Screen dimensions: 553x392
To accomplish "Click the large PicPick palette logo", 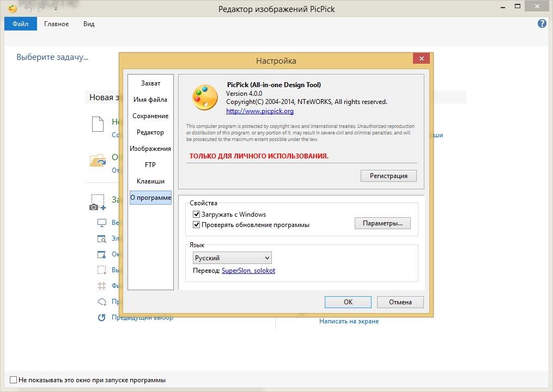I will (205, 97).
